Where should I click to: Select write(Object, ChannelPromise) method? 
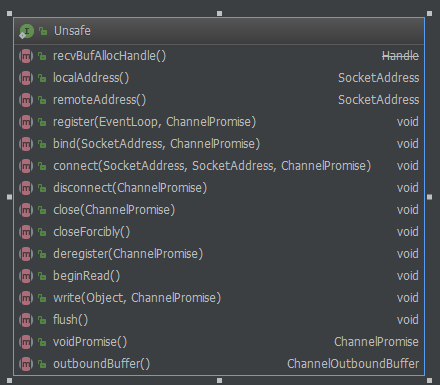tap(137, 298)
